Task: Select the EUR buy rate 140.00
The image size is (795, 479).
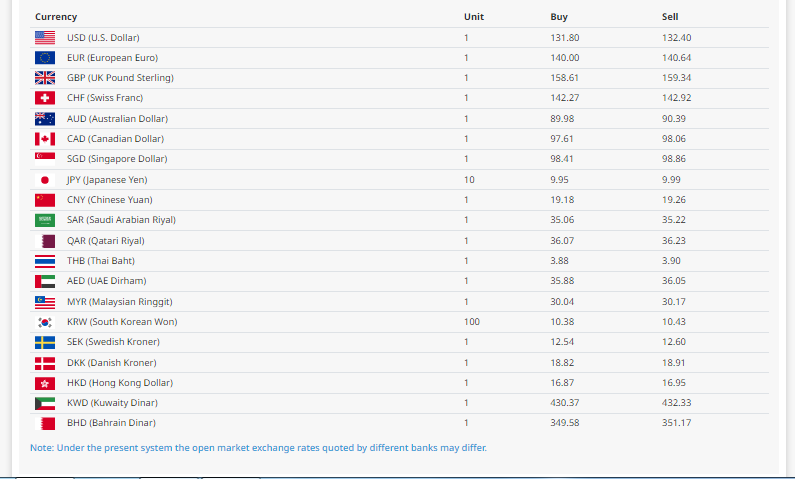Action: pos(564,58)
